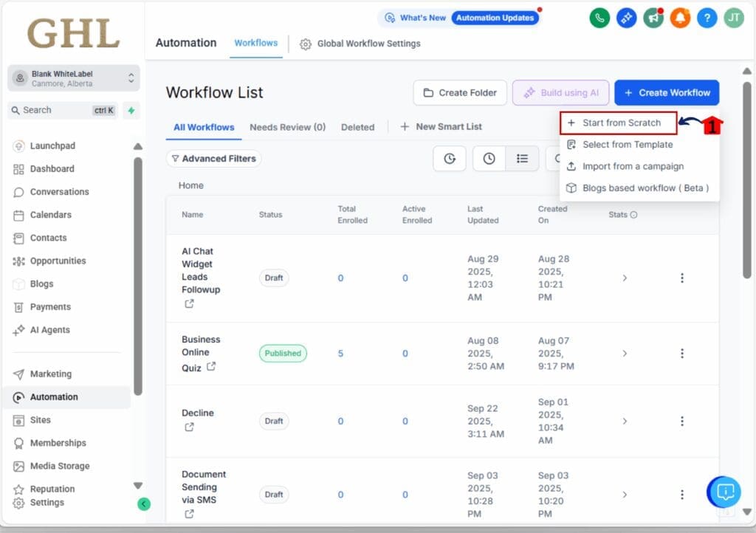Click the green phone dialer icon
This screenshot has width=756, height=533.
click(x=600, y=18)
